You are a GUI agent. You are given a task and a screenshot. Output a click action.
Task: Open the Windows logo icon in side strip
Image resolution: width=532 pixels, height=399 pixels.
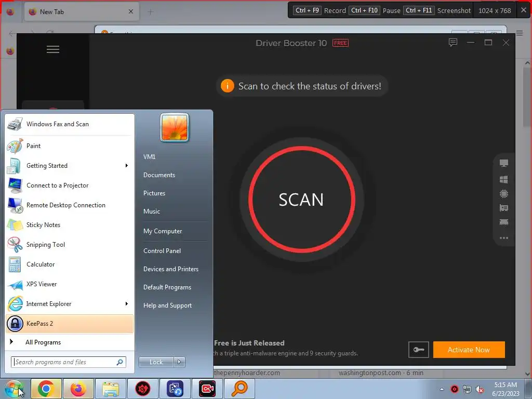click(504, 179)
